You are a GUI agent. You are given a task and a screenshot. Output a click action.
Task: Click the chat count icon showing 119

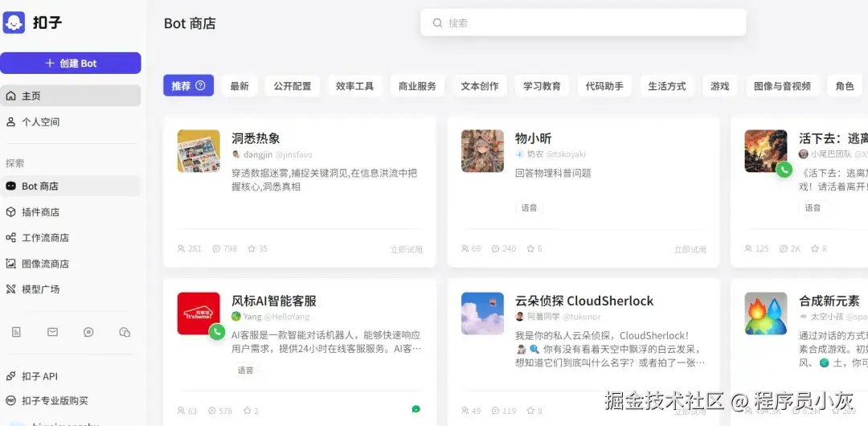tap(495, 411)
